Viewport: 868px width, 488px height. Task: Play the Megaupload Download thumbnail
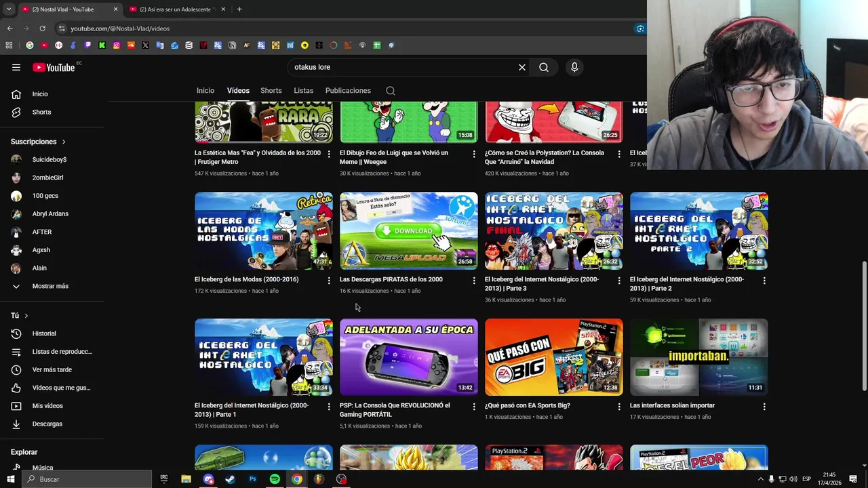[409, 231]
